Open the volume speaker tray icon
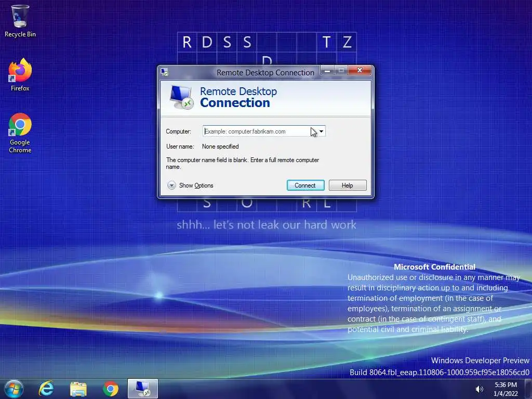This screenshot has width=532, height=399. point(479,389)
